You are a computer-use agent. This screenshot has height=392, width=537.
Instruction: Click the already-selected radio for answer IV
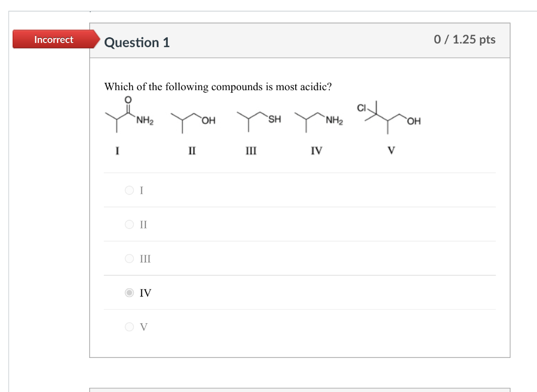[128, 292]
